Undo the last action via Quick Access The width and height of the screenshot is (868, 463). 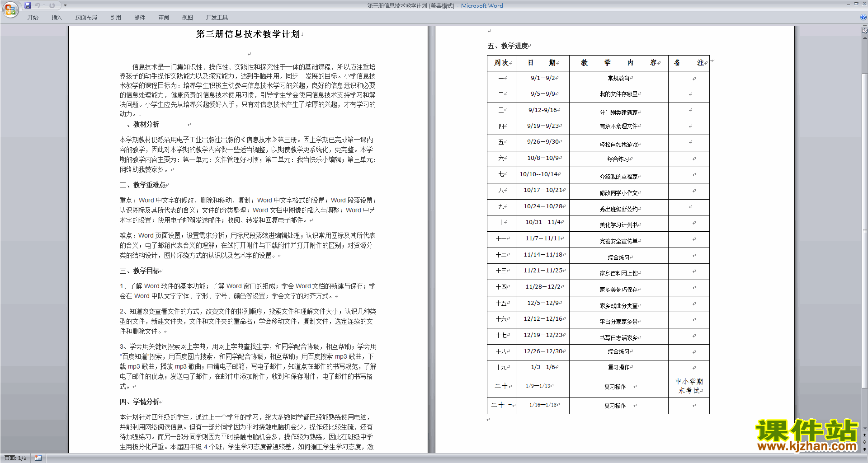coord(38,5)
